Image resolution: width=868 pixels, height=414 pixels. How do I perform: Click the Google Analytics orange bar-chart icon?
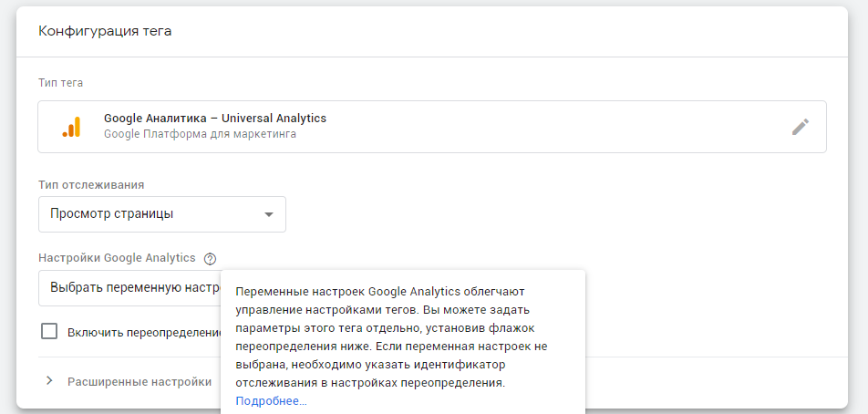[x=72, y=127]
